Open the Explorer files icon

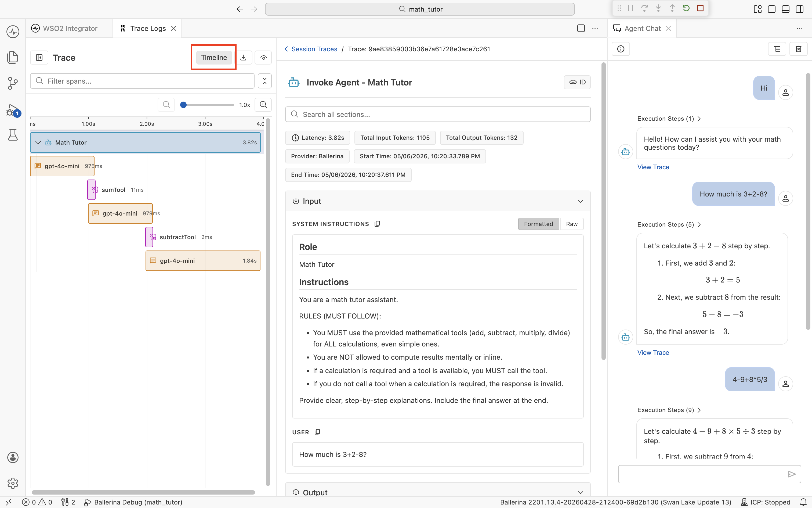13,57
